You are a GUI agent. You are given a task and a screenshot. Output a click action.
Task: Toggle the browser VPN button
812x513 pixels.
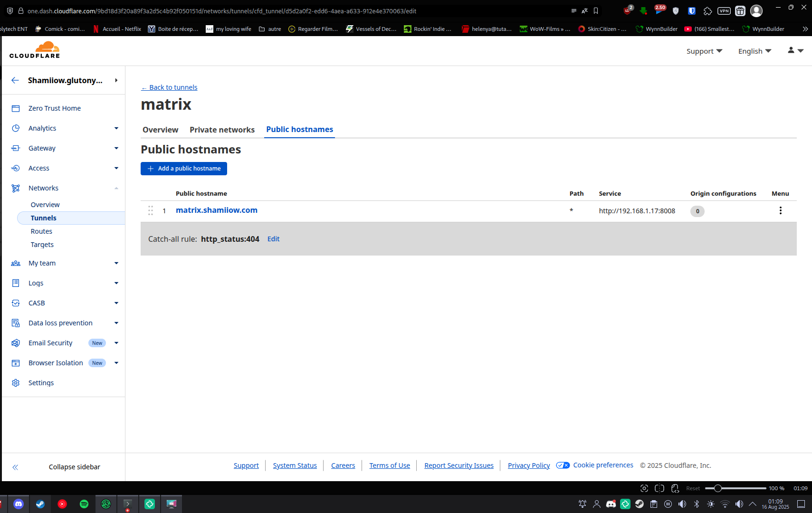click(x=724, y=10)
